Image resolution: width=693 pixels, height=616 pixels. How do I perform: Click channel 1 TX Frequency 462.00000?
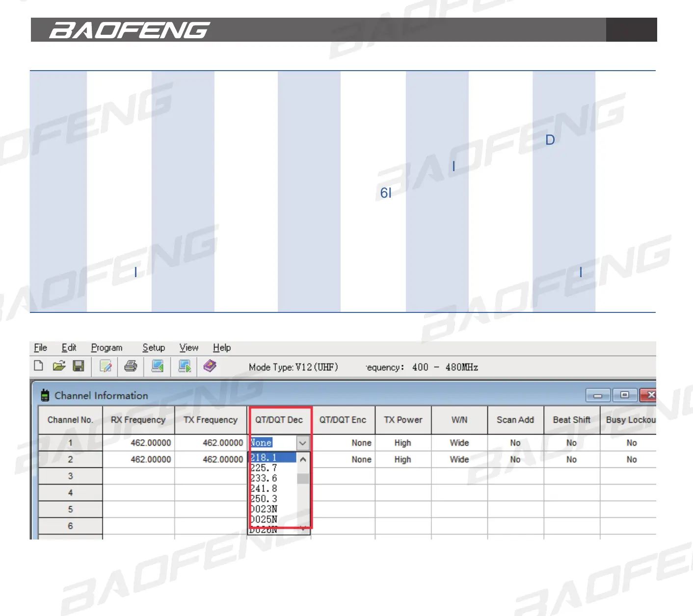point(211,443)
